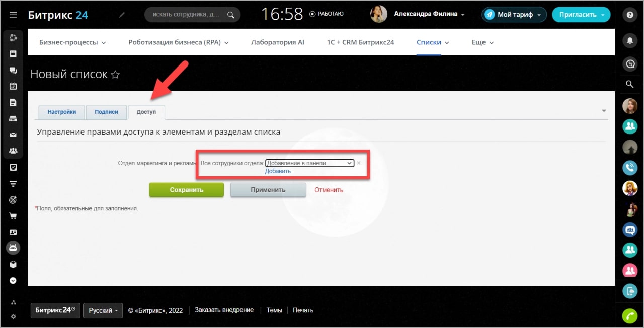This screenshot has width=644, height=328.
Task: Switch to the Подписи tab
Action: [106, 112]
